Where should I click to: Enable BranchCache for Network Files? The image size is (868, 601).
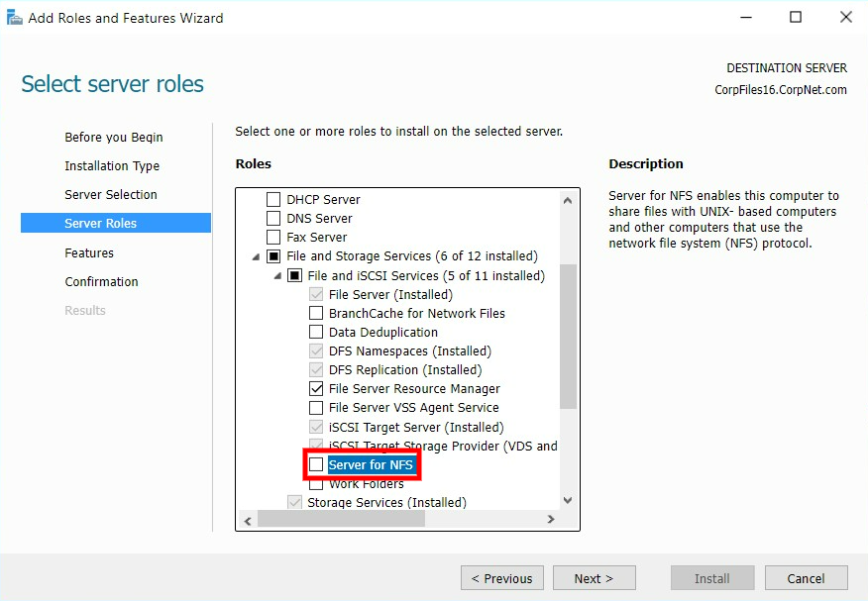pos(317,313)
